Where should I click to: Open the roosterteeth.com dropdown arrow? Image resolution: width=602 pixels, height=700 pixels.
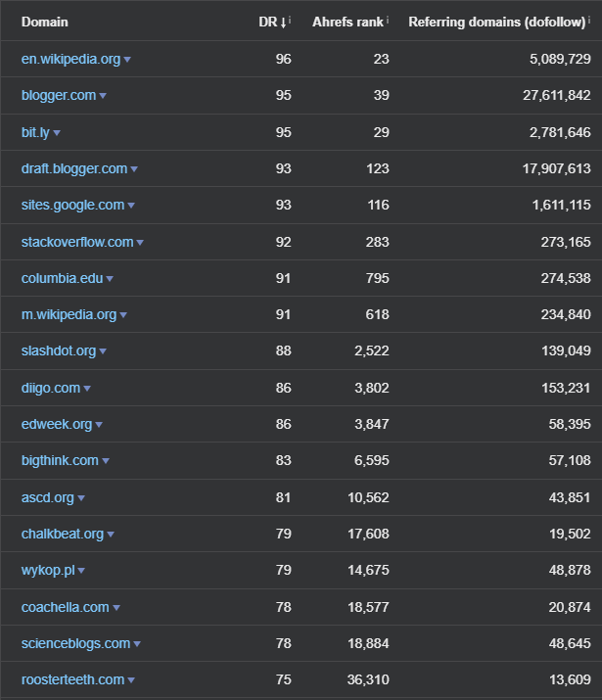click(131, 680)
